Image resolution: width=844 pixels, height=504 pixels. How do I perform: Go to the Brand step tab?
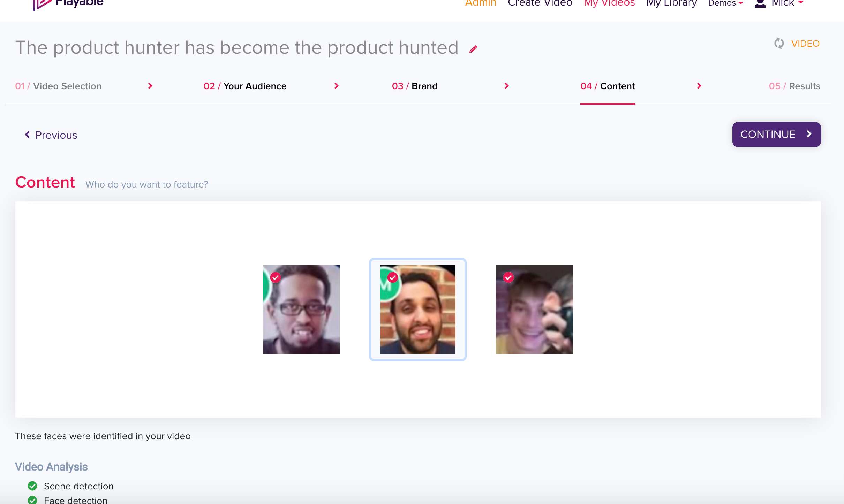click(x=414, y=86)
